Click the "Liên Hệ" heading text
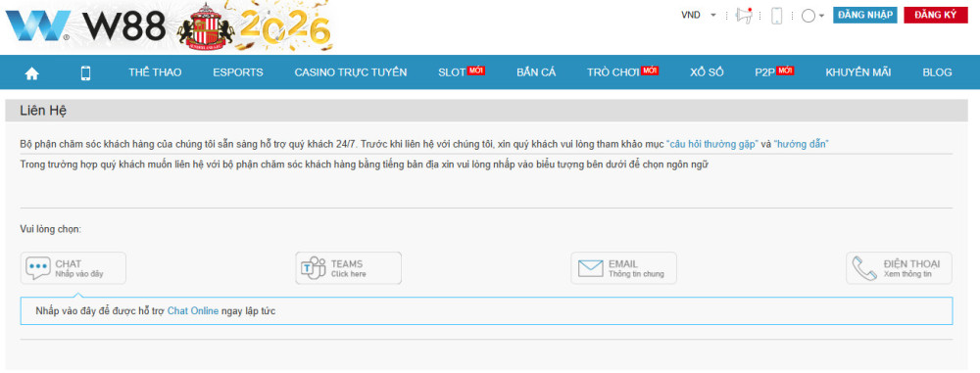 point(43,111)
